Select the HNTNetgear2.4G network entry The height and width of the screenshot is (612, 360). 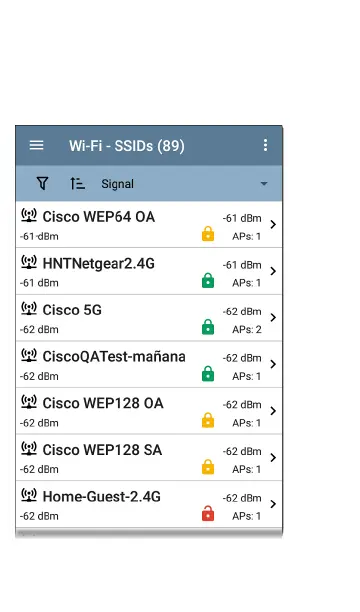pos(149,271)
